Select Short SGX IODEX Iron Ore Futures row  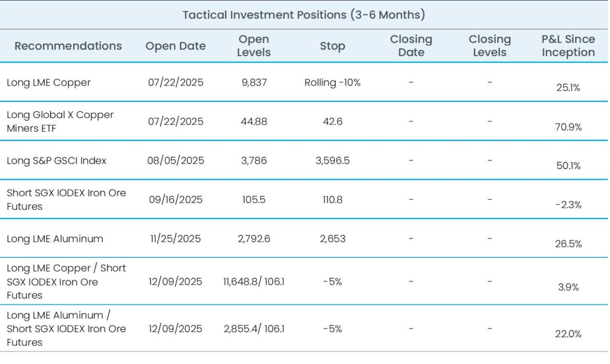point(66,200)
